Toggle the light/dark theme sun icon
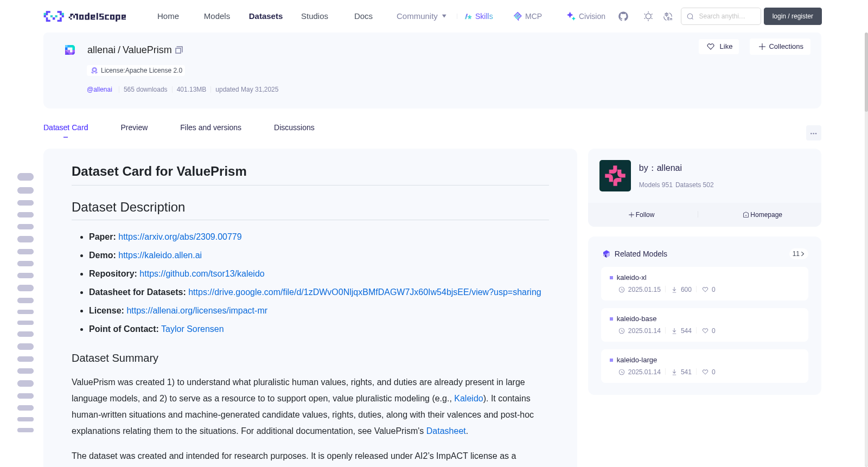Viewport: 868px width, 467px height. 648,16
